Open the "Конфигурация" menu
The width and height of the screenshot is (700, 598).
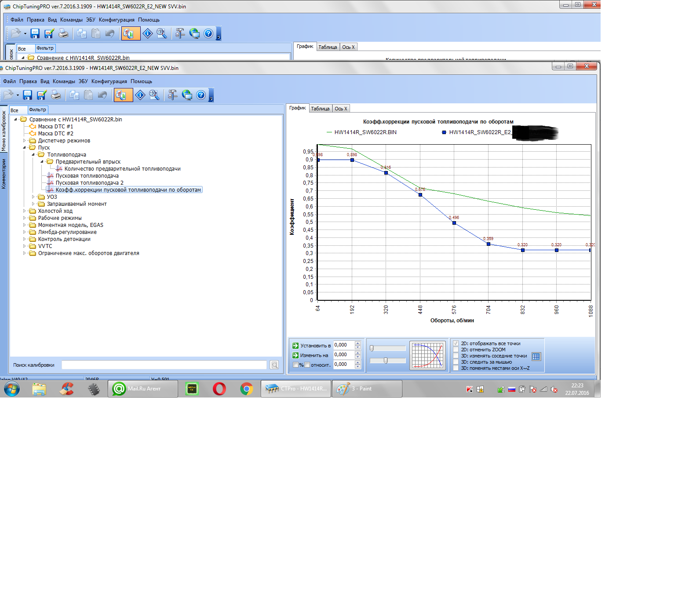click(x=109, y=81)
